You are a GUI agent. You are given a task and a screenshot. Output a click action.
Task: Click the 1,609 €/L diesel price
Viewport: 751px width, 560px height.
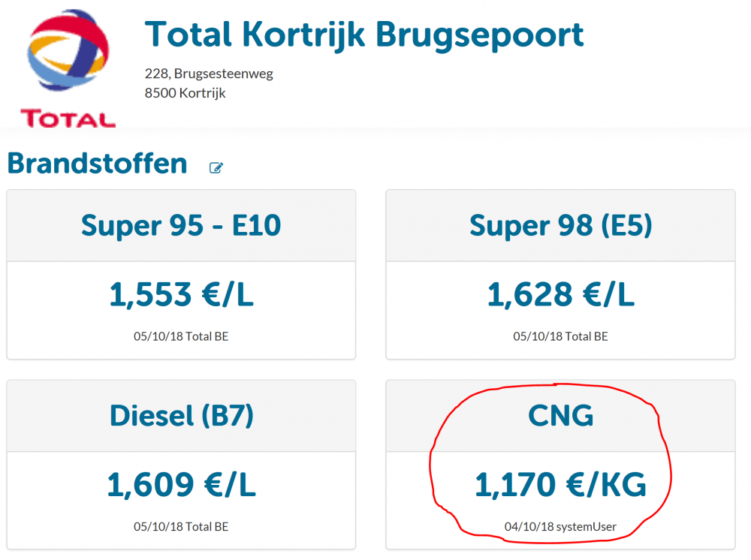click(x=181, y=485)
